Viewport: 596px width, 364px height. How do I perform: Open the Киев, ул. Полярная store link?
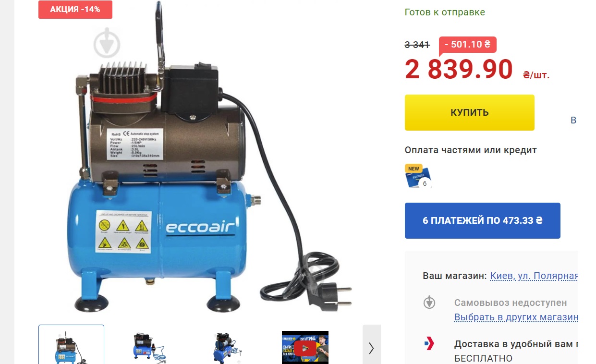(534, 276)
